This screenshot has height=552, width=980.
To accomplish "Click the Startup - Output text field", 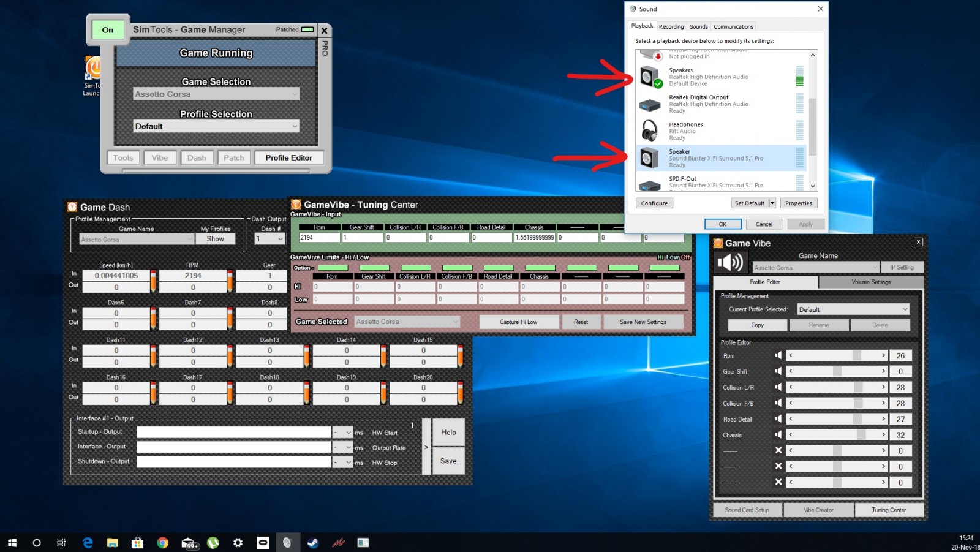I will click(x=233, y=433).
